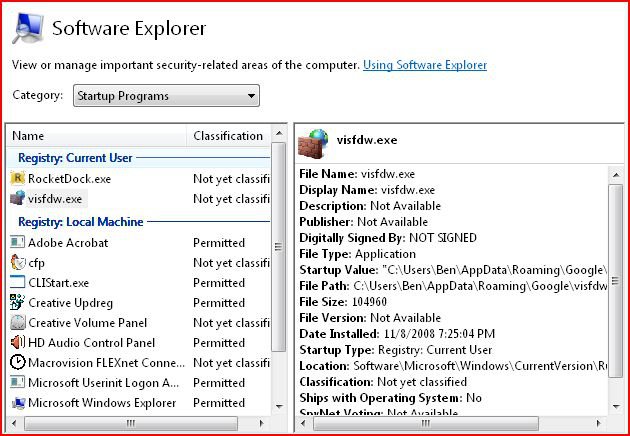Click the program list vertical scrollbar thumb

(279, 247)
